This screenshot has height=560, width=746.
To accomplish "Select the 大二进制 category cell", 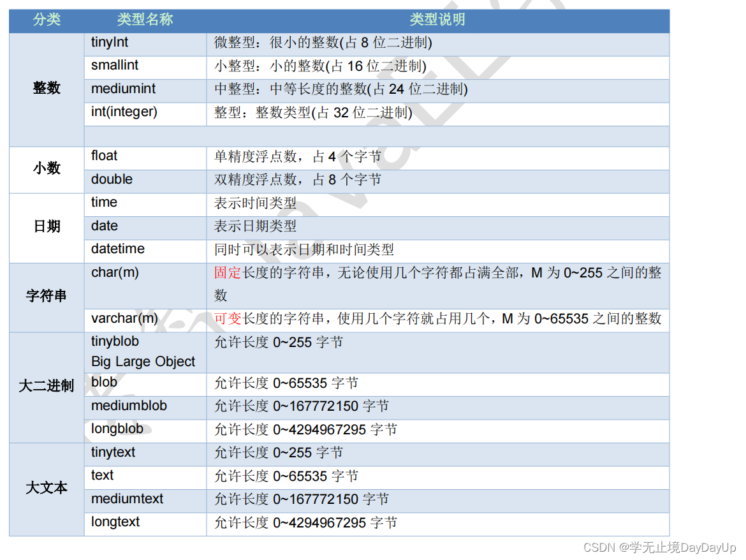I will pos(47,387).
